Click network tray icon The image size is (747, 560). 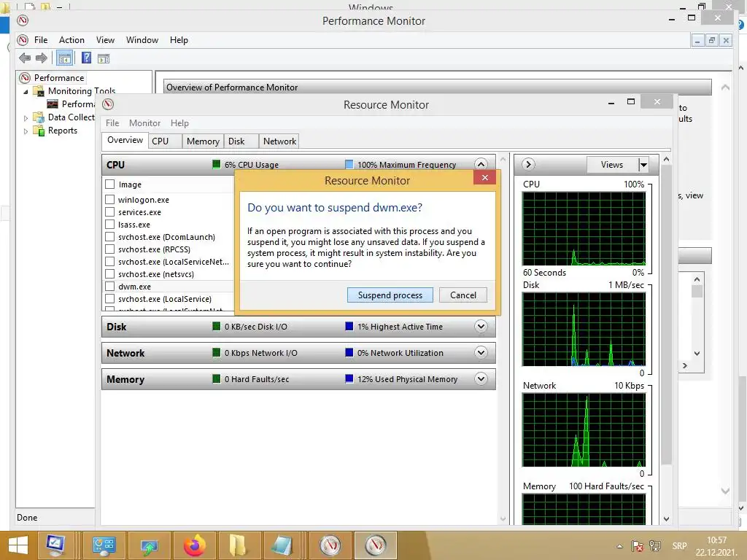pos(655,546)
